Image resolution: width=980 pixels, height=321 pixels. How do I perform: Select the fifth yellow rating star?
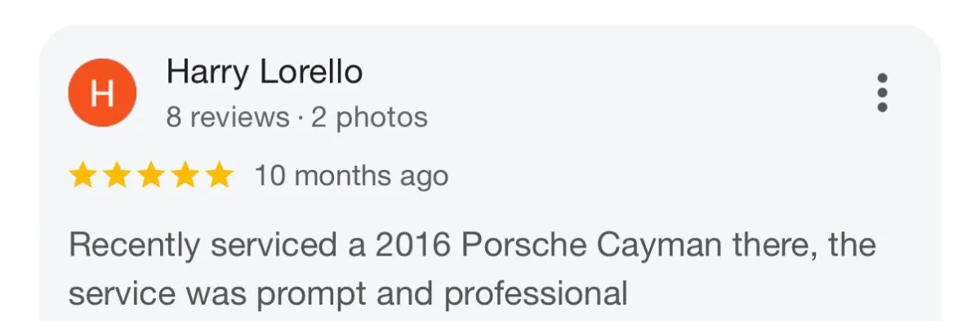(x=219, y=176)
